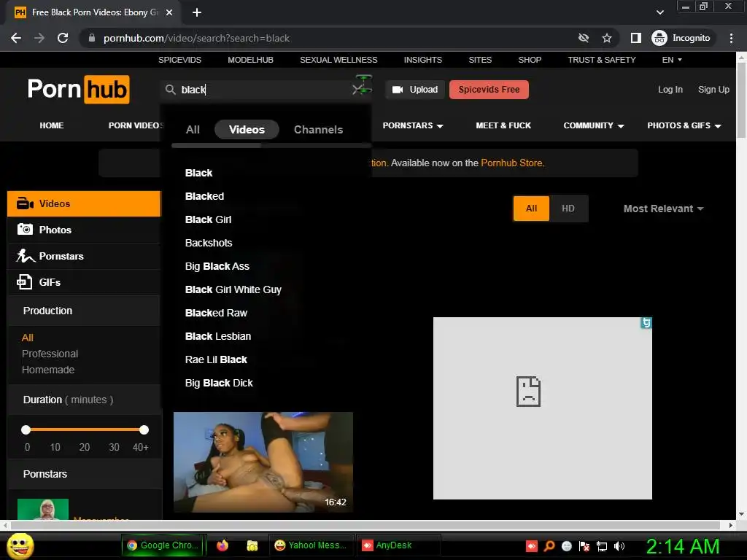
Task: Click in the search field containing "black"
Action: [264, 90]
